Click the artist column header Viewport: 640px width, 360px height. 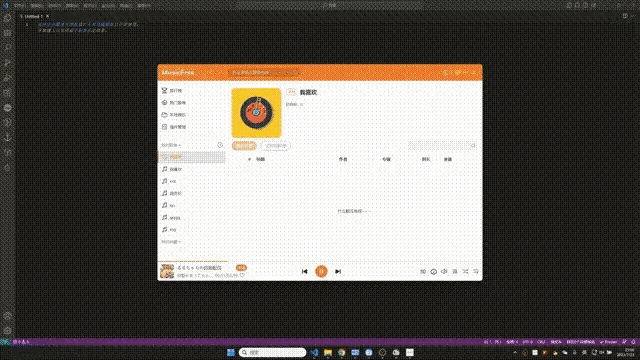(x=343, y=159)
